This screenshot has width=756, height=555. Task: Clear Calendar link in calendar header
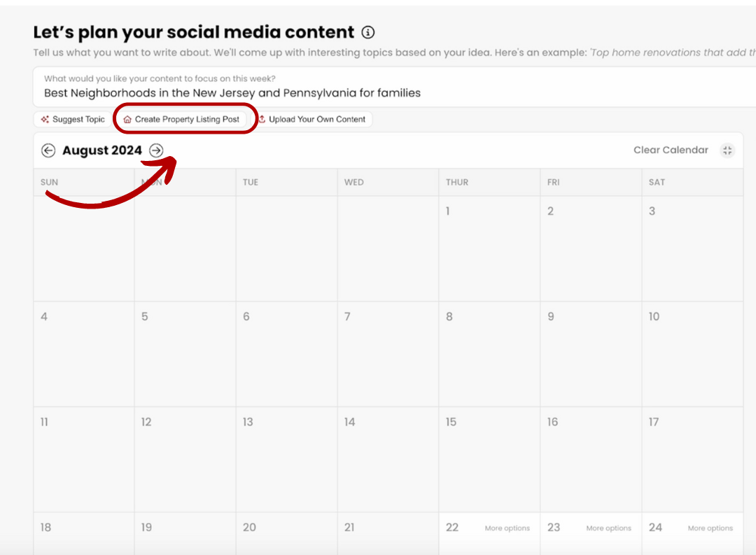click(671, 150)
